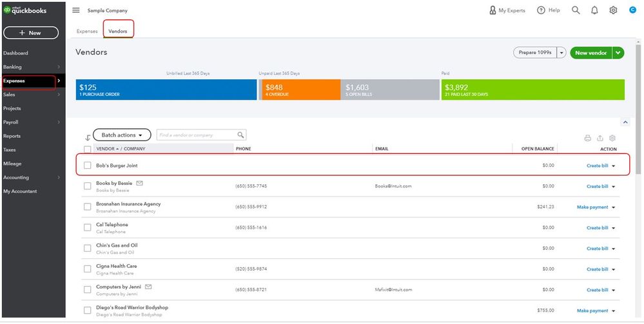Viewport: 644px width, 324px height.
Task: Open Taxes in the sidebar
Action: (10, 150)
